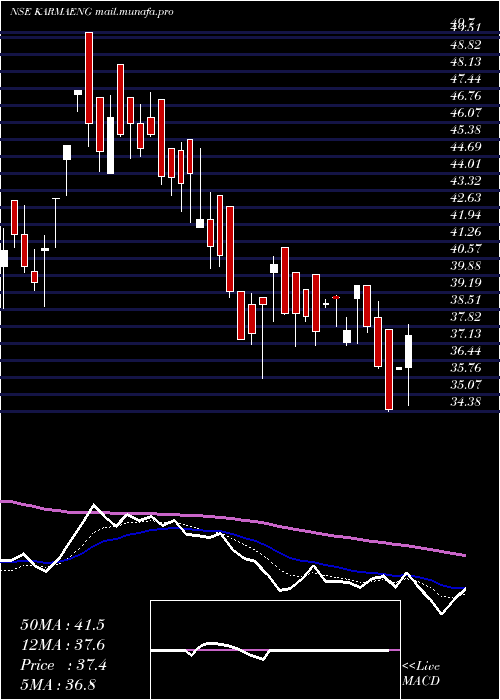This screenshot has width=500, height=700.
Task: Click the 38.51 price axis label
Action: (x=466, y=300)
